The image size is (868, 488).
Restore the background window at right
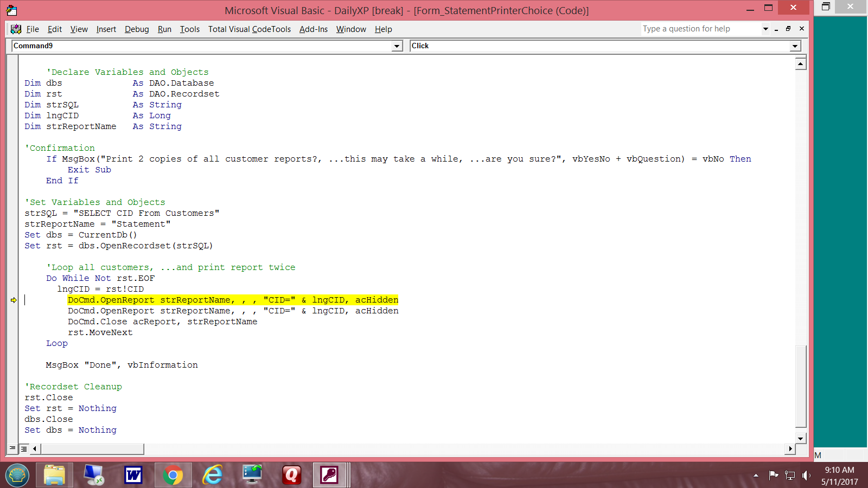(826, 7)
